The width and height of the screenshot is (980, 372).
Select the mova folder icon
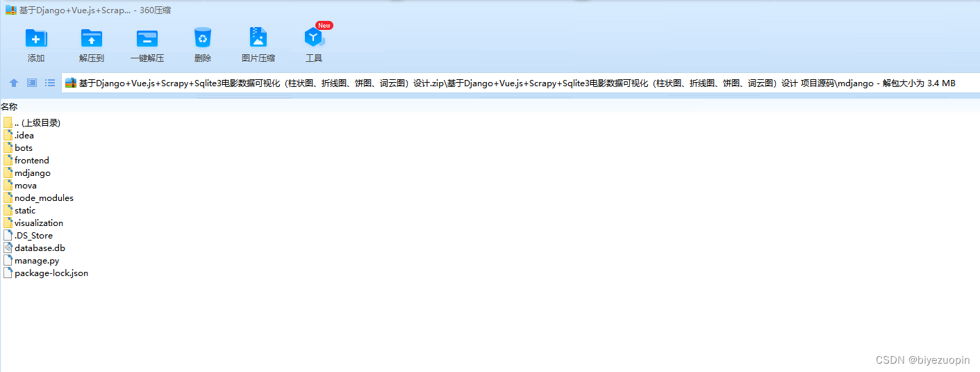click(x=8, y=185)
